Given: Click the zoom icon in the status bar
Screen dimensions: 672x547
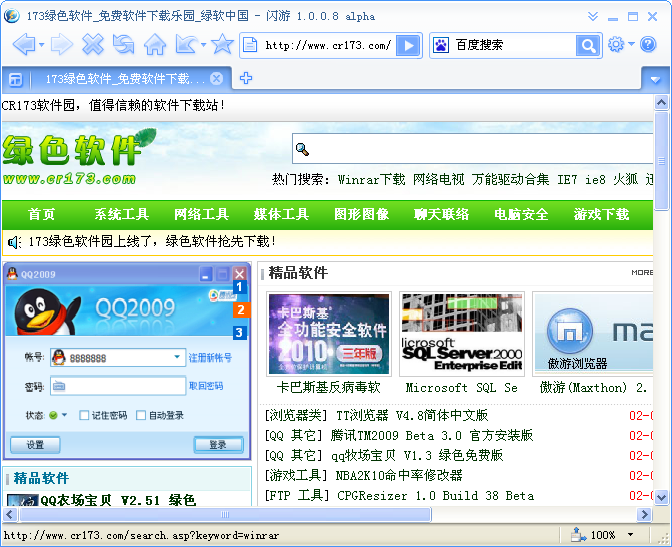Looking at the screenshot, I should click(x=578, y=535).
